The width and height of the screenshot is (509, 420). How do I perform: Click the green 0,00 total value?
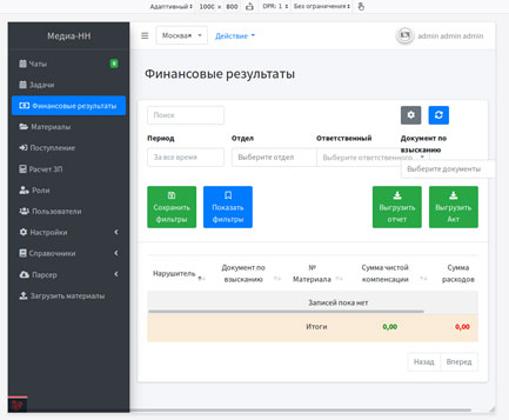pos(390,327)
